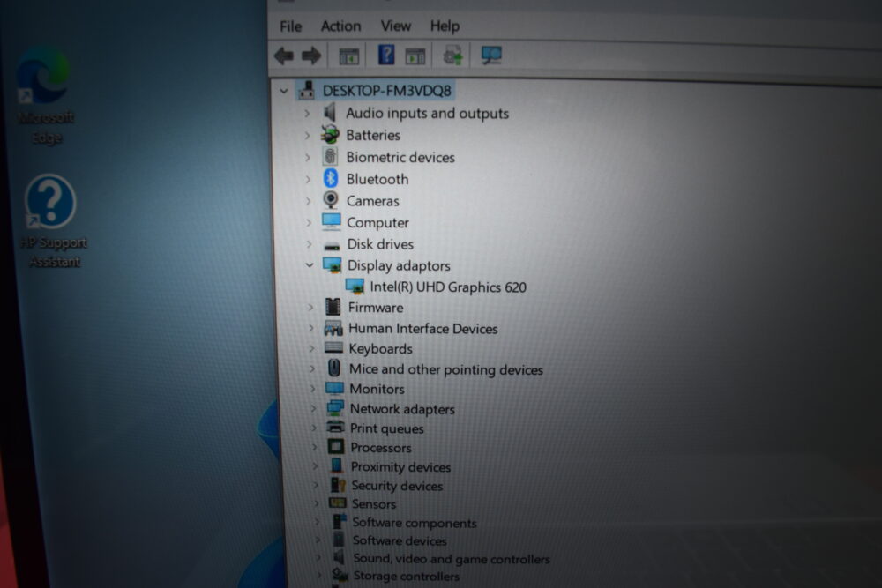882x588 pixels.
Task: Expand the Firmware category
Action: click(310, 308)
